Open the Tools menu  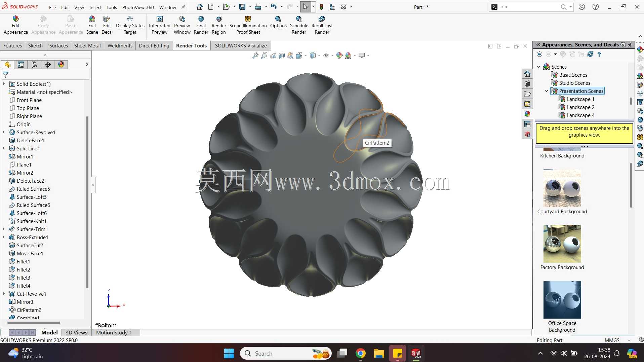click(x=112, y=7)
